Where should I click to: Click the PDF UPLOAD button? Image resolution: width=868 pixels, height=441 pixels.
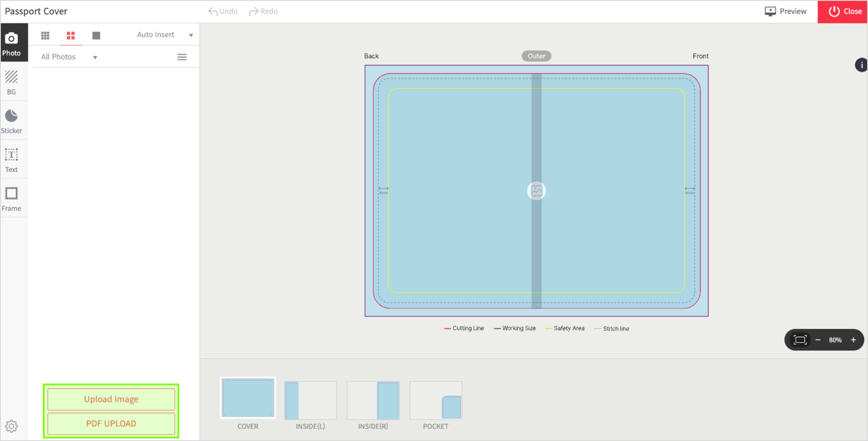[111, 423]
